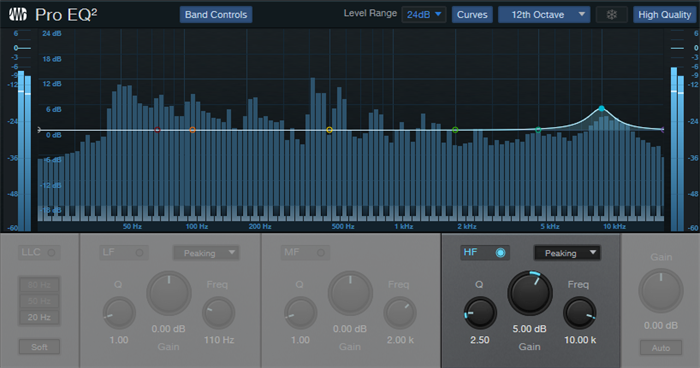This screenshot has width=700, height=368.
Task: Click the Band Controls tab button
Action: pyautogui.click(x=216, y=15)
